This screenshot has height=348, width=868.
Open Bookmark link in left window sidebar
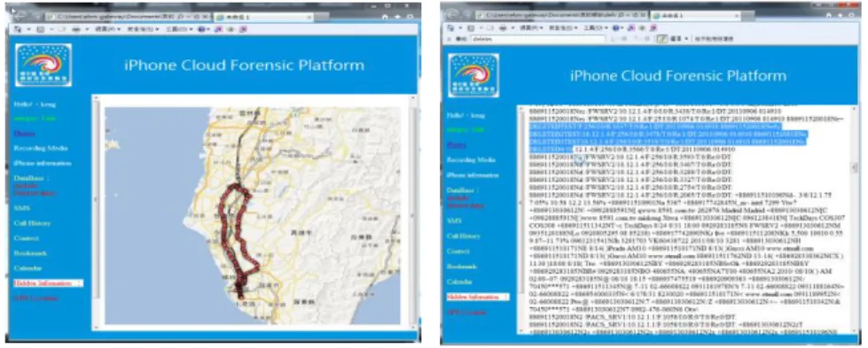(30, 253)
